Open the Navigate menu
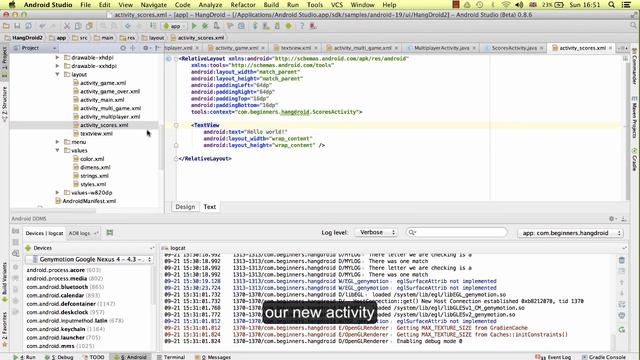The width and height of the screenshot is (640, 360). [153, 5]
